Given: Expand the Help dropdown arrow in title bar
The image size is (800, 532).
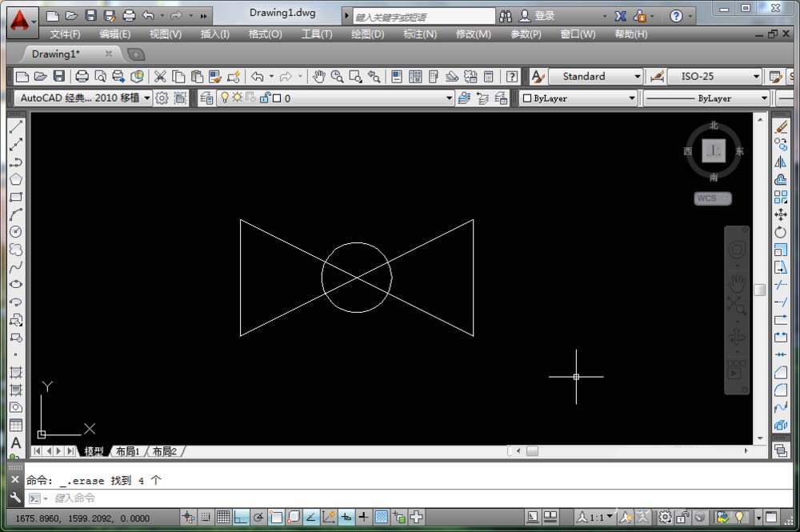Looking at the screenshot, I should [690, 16].
